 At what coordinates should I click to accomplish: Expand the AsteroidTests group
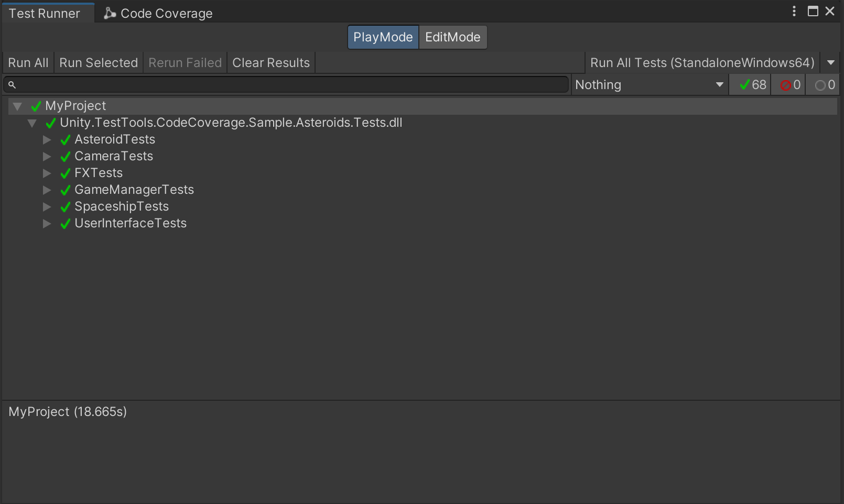[47, 140]
